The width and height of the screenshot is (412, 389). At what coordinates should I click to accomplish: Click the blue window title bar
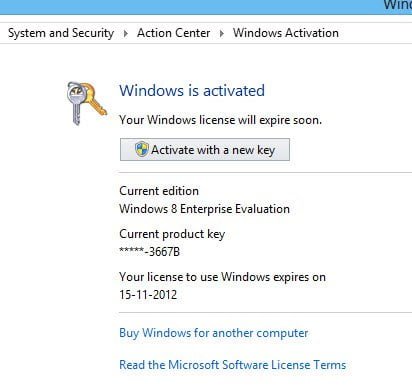pyautogui.click(x=206, y=7)
